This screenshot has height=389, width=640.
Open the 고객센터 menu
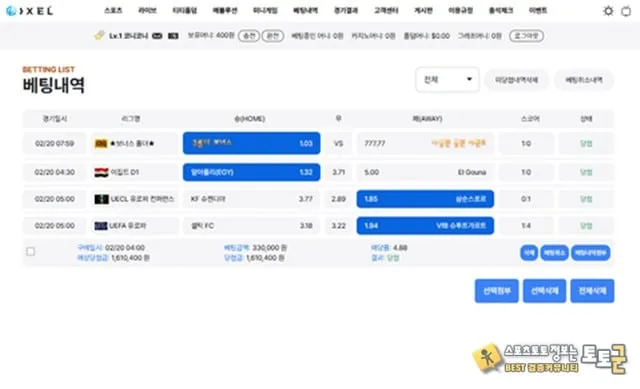coord(386,11)
